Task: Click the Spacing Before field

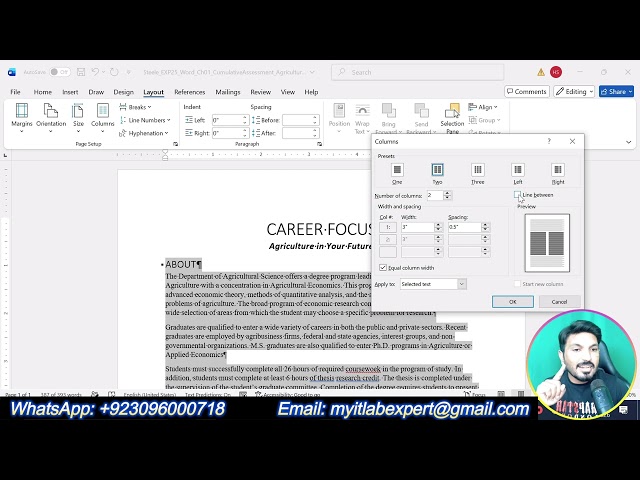Action: point(297,120)
